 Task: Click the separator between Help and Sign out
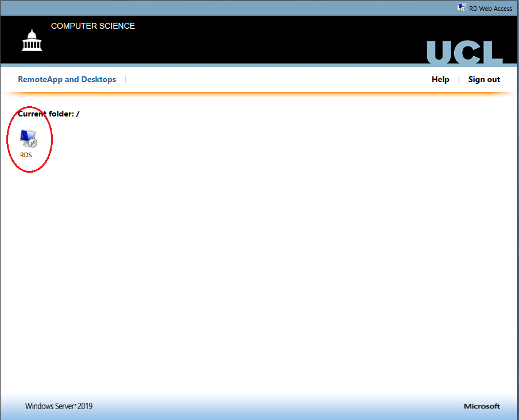click(459, 80)
